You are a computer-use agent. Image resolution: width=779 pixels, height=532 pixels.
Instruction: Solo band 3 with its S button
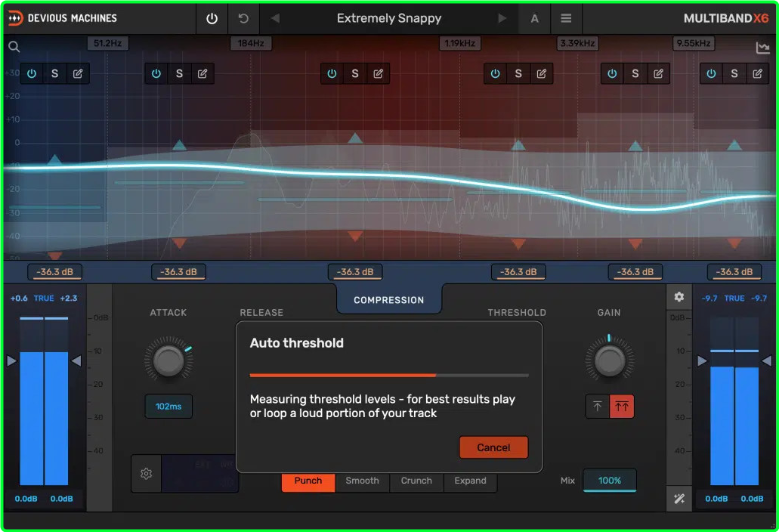tap(354, 73)
